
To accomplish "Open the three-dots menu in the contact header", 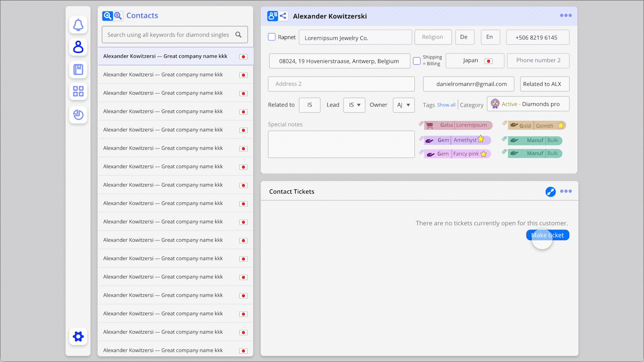I will click(x=566, y=16).
